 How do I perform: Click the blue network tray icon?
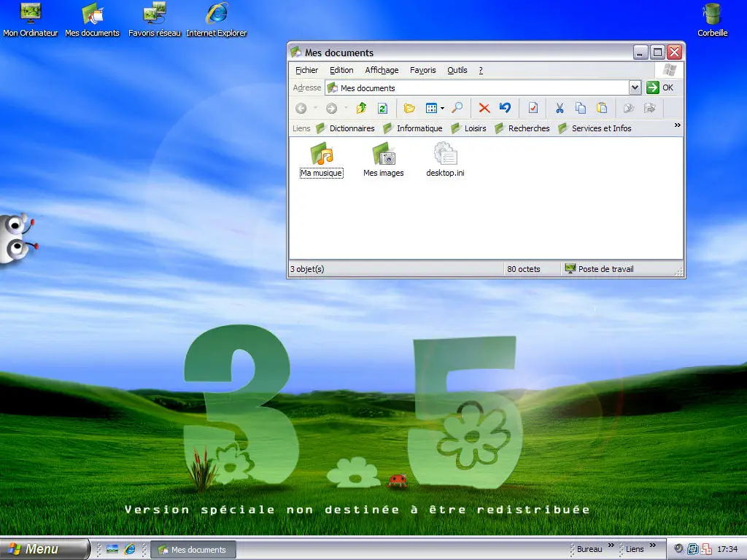tap(693, 549)
